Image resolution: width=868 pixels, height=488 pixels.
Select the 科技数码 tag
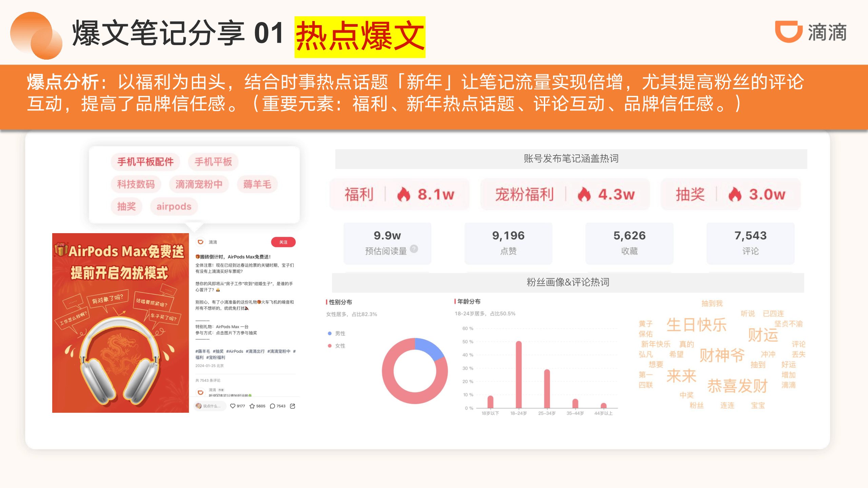pyautogui.click(x=136, y=184)
